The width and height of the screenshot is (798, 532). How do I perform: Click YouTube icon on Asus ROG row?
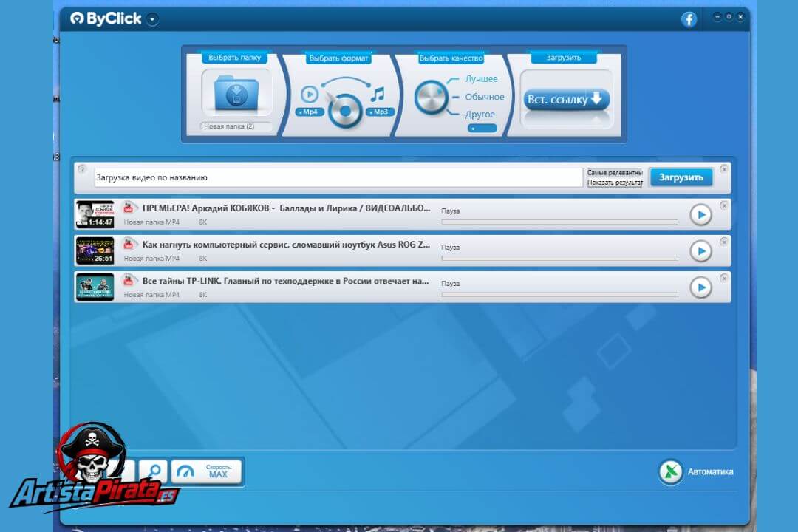(129, 245)
